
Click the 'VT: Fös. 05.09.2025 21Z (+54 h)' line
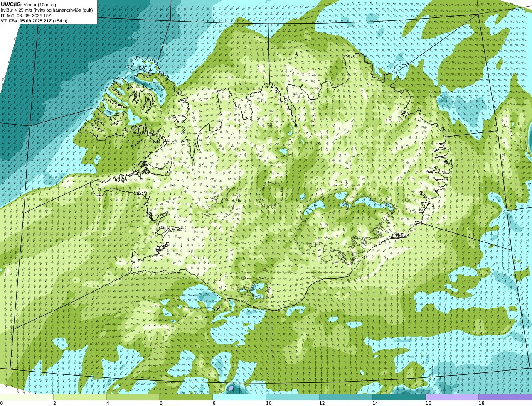[34, 21]
